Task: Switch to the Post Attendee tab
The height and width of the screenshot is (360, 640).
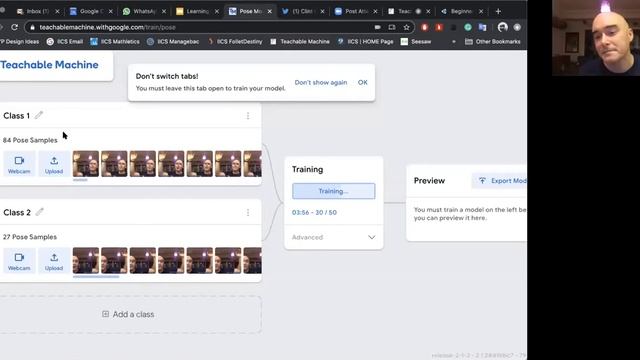Action: point(356,11)
